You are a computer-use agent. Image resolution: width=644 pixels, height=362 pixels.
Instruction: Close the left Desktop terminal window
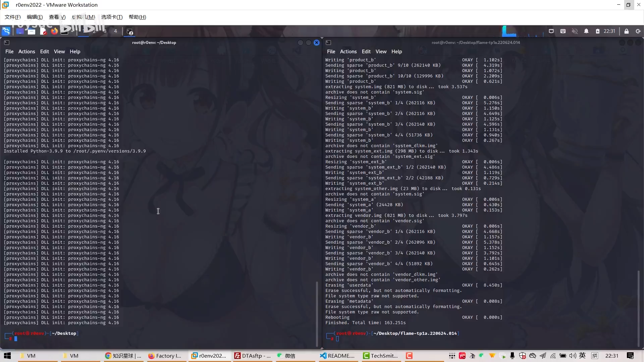(316, 43)
